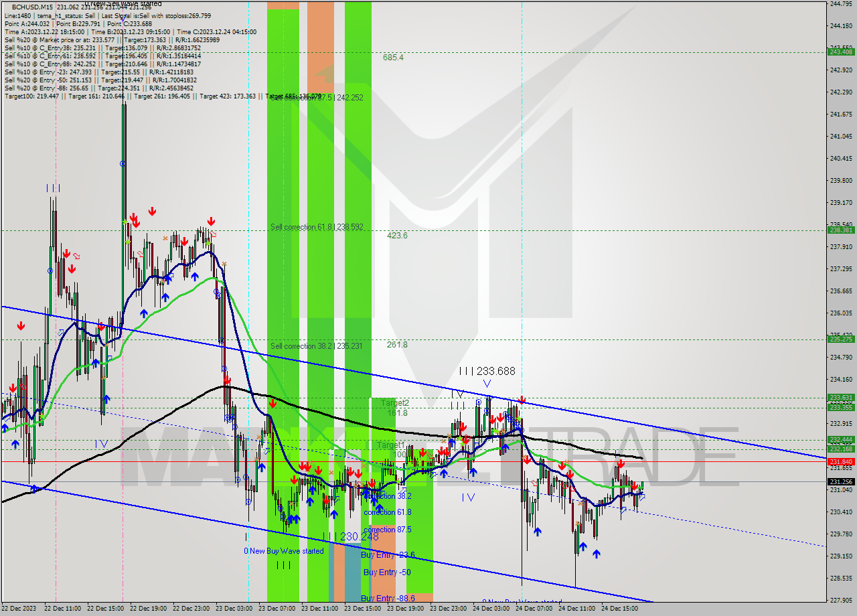The image size is (857, 616).
Task: Click the 'Time A:2023.12.22 18:15:00' text
Action: [x=44, y=31]
